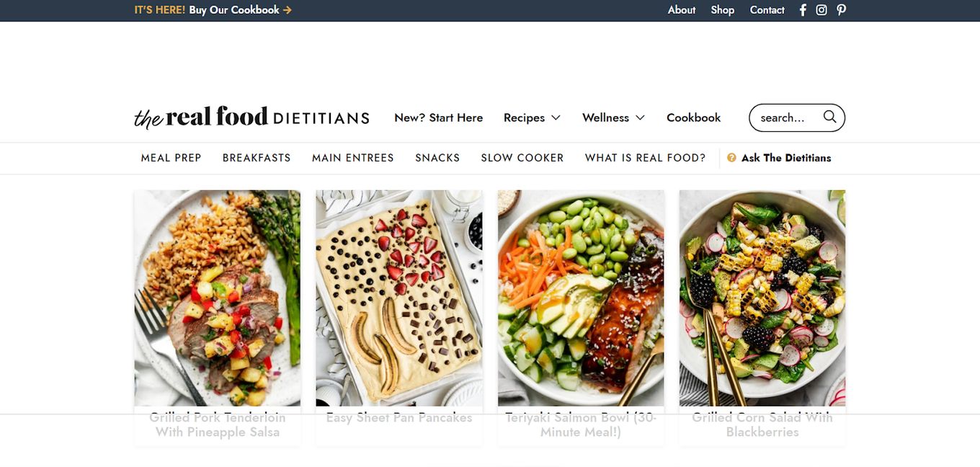Open the Pinterest icon link

[x=841, y=10]
